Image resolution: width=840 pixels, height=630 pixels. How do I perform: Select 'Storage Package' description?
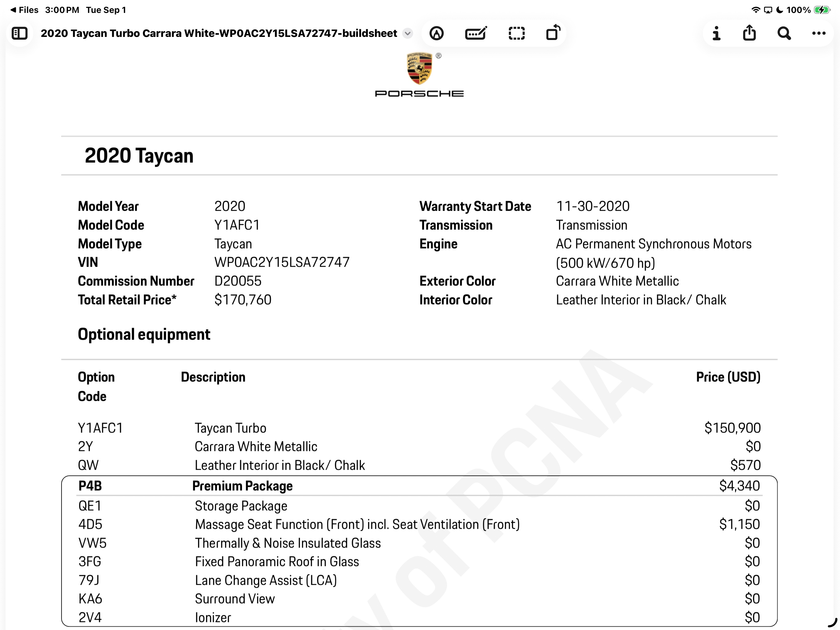tap(241, 506)
